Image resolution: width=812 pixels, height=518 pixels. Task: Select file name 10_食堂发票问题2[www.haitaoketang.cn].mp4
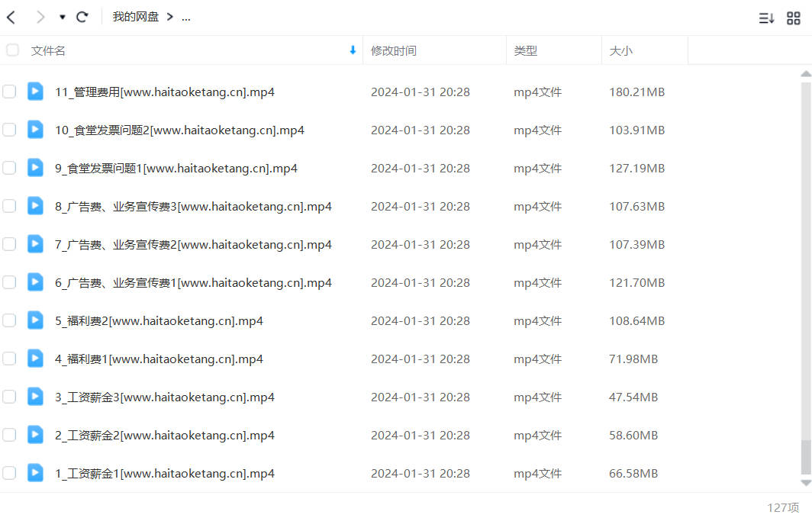tap(179, 130)
